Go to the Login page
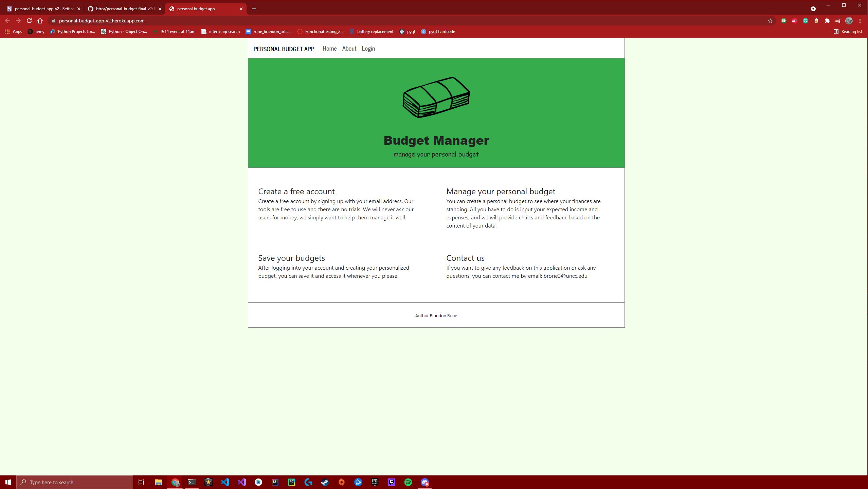 [x=368, y=49]
